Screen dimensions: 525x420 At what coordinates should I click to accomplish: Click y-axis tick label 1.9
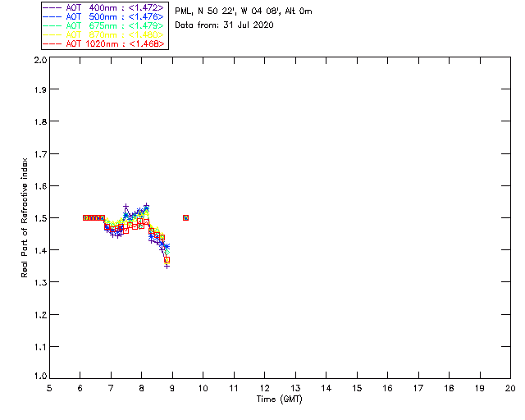tap(40, 89)
